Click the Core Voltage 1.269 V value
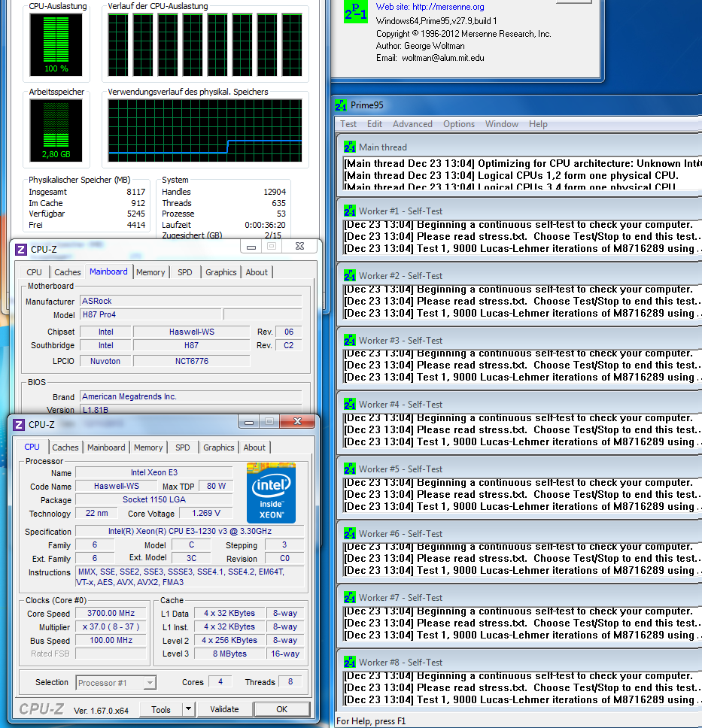 point(206,513)
